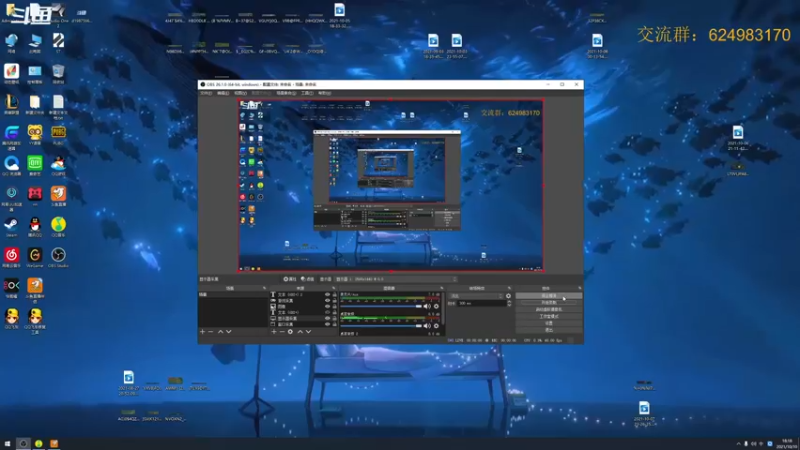
Task: Toggle visibility of Image source
Action: click(327, 306)
